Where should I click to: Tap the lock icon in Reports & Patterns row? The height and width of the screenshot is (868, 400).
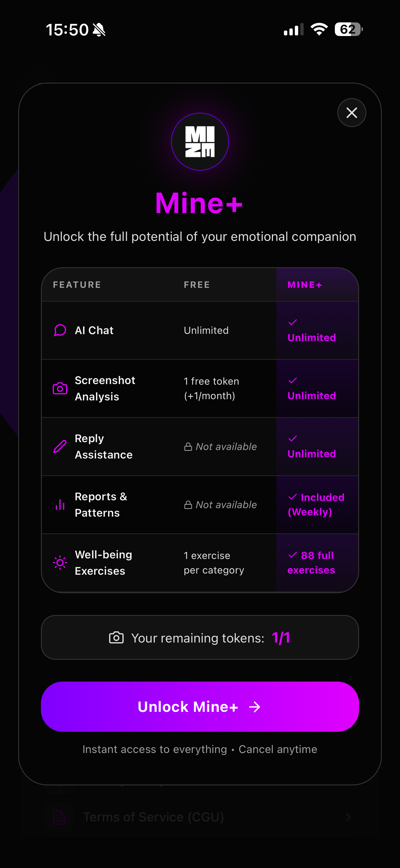point(188,505)
